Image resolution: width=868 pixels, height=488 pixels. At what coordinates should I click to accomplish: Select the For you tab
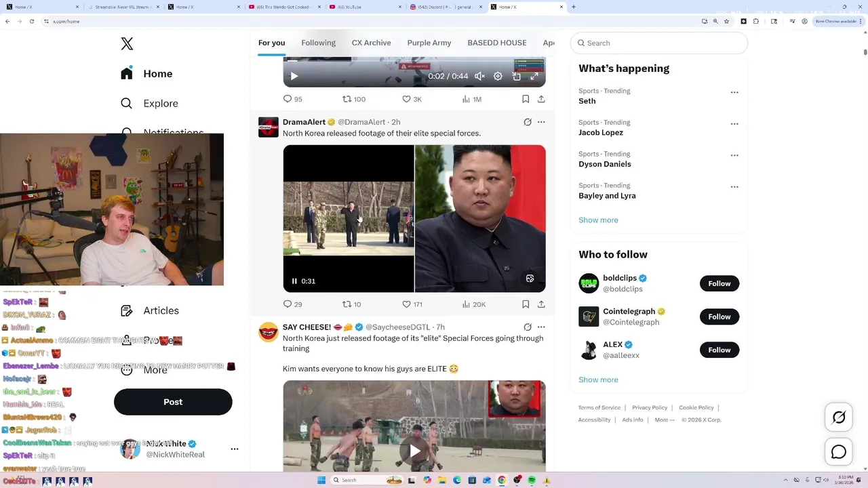pos(271,43)
